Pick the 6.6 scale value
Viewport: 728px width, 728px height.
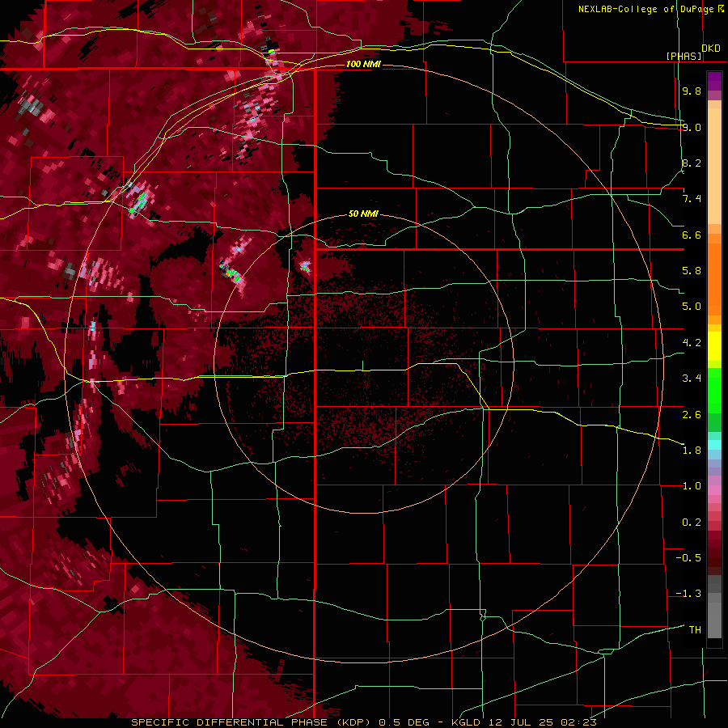[692, 235]
